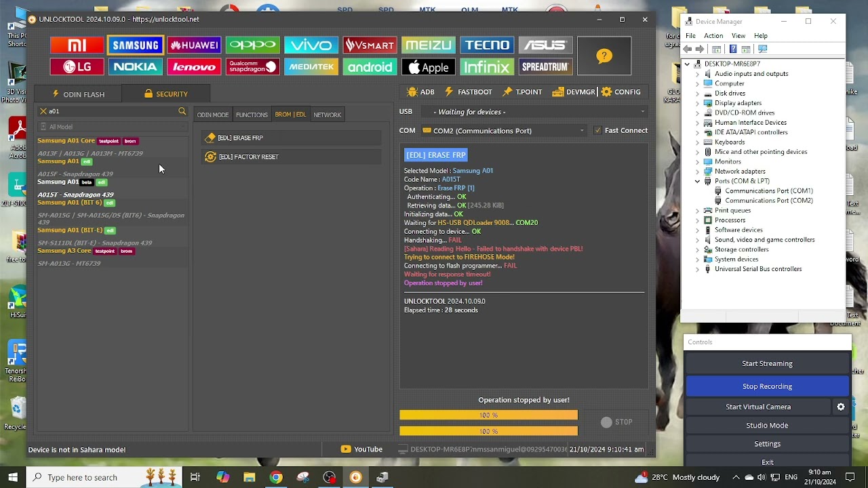The image size is (868, 488).
Task: Select the Tecno brand tile
Action: (x=487, y=45)
